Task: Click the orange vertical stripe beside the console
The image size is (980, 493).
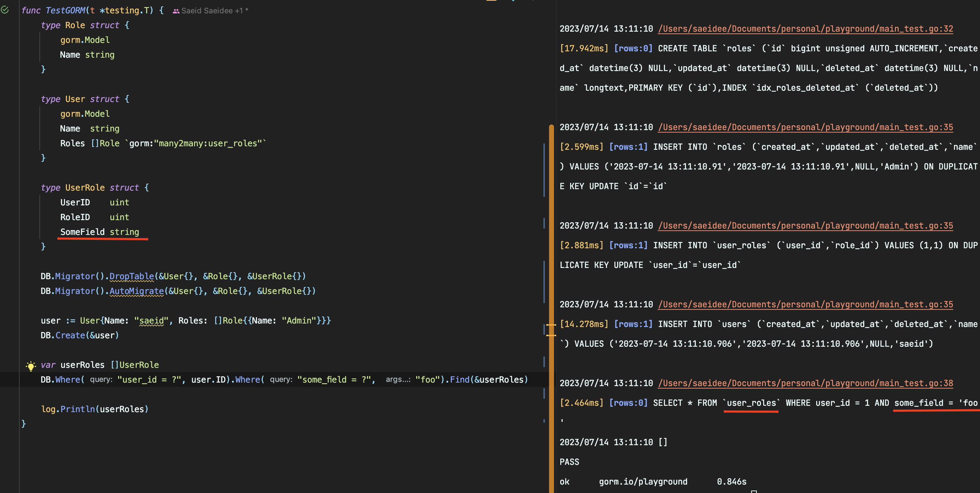Action: [x=552, y=267]
